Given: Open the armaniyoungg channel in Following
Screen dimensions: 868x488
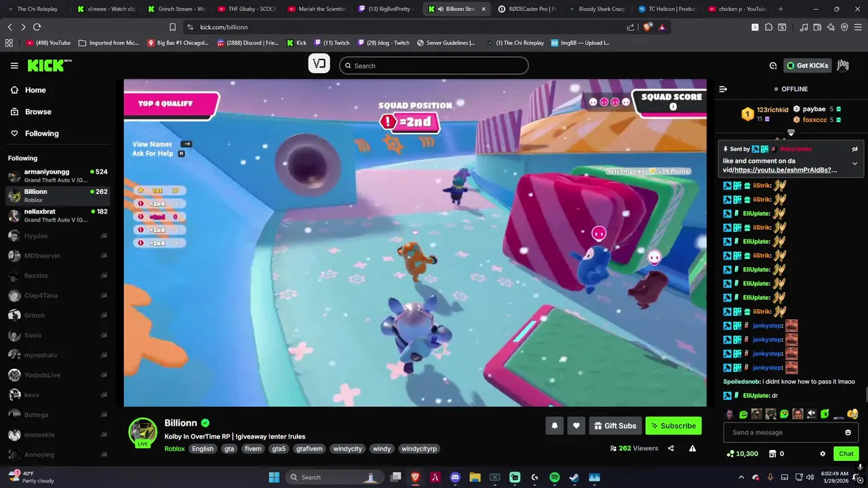Looking at the screenshot, I should pyautogui.click(x=58, y=176).
